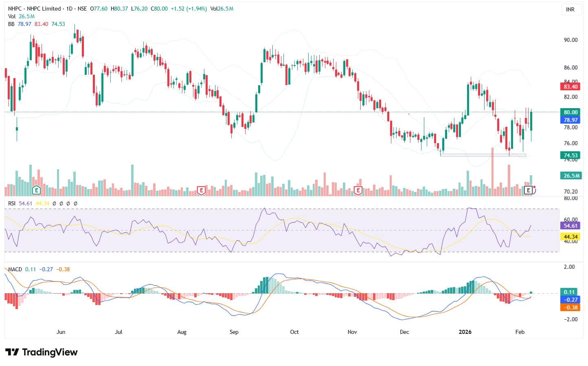Open the green earnings marker before June
The height and width of the screenshot is (366, 588).
coord(37,190)
